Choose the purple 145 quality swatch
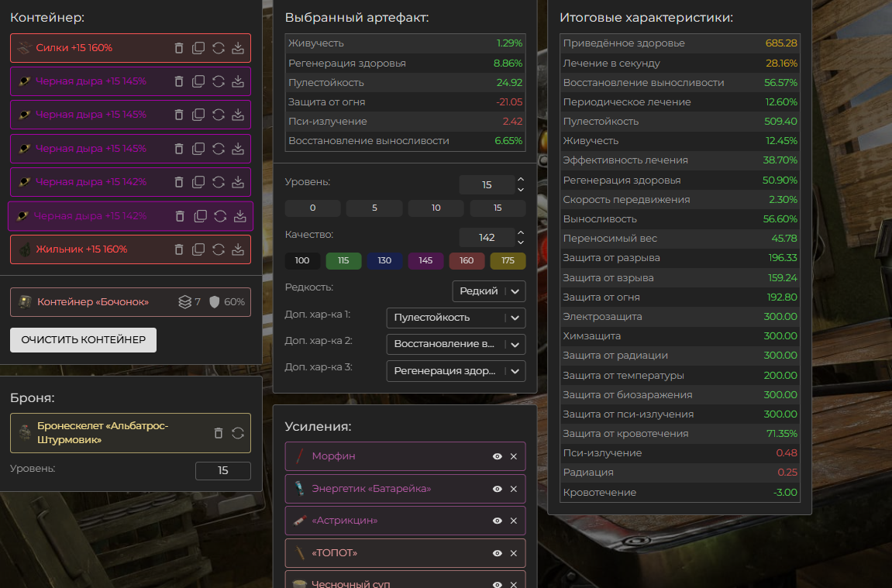Viewport: 892px width, 588px height. click(425, 261)
